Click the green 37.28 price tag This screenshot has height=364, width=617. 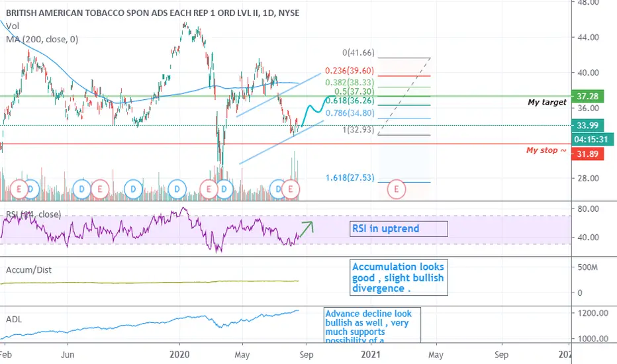tap(587, 97)
